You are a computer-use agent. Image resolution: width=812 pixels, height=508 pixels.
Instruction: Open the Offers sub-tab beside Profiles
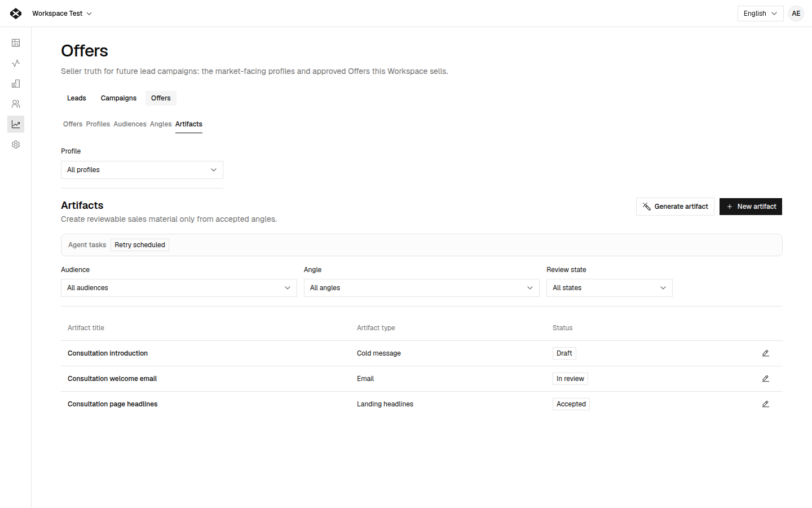pyautogui.click(x=73, y=124)
